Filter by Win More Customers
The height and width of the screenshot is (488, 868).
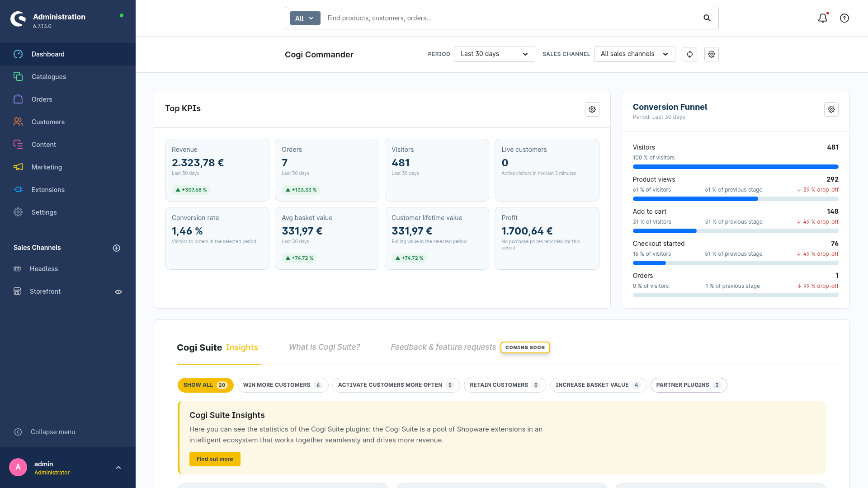[283, 385]
